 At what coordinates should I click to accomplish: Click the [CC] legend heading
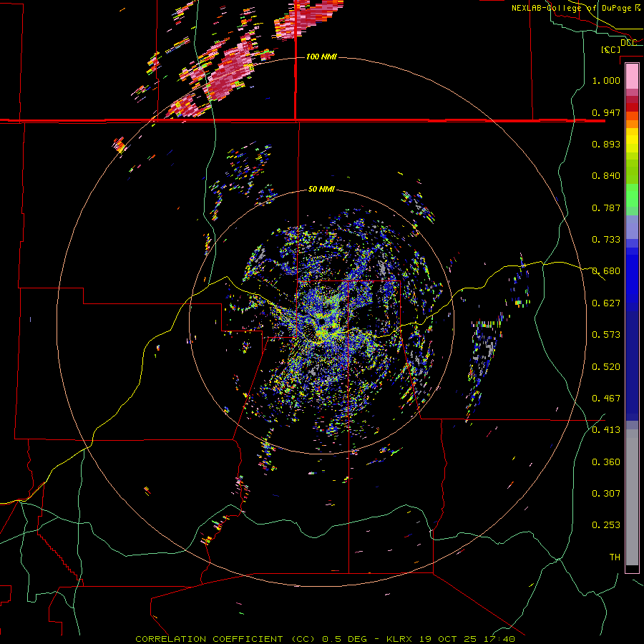coord(611,49)
